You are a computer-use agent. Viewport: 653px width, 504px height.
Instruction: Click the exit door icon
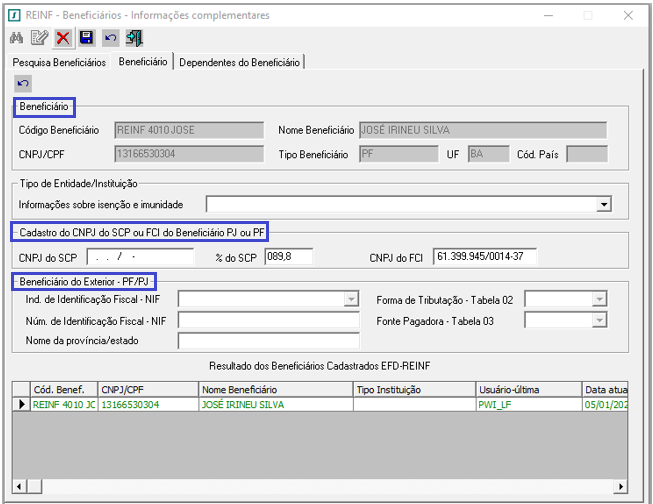pos(134,38)
